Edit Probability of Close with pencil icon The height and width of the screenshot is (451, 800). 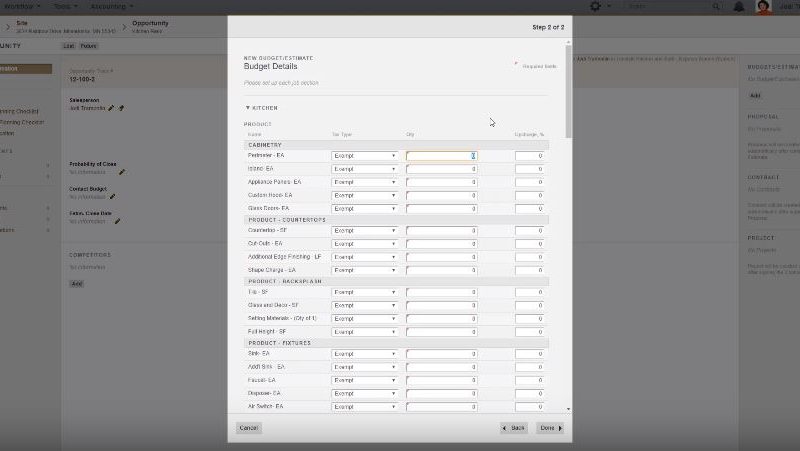[x=121, y=172]
